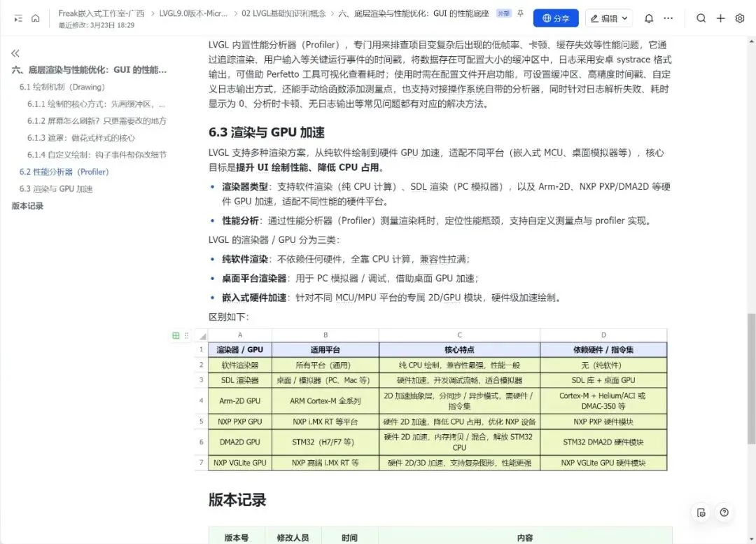Click the STM32 DMA2D 硬件模块 cell
The image size is (756, 544).
603,442
